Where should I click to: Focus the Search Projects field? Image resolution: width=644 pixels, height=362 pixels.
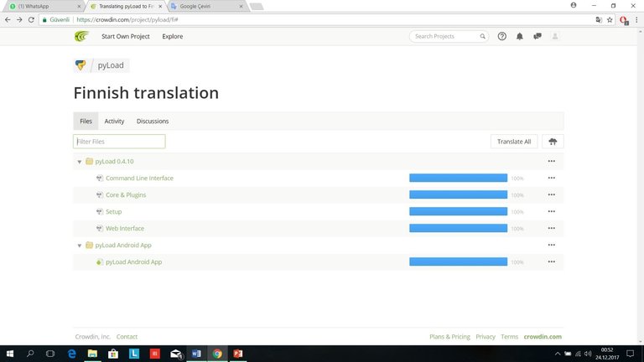[449, 36]
